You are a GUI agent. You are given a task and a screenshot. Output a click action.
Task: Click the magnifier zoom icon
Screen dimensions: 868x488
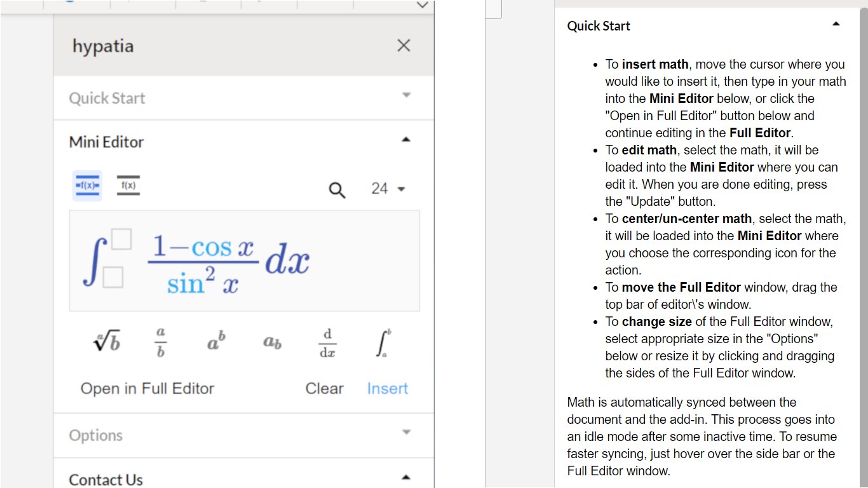pyautogui.click(x=337, y=189)
